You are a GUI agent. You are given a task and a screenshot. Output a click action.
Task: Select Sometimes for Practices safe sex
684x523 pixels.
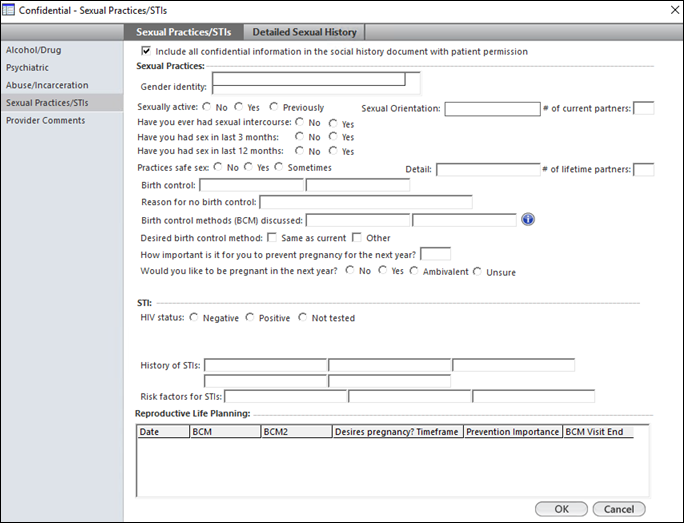[279, 167]
